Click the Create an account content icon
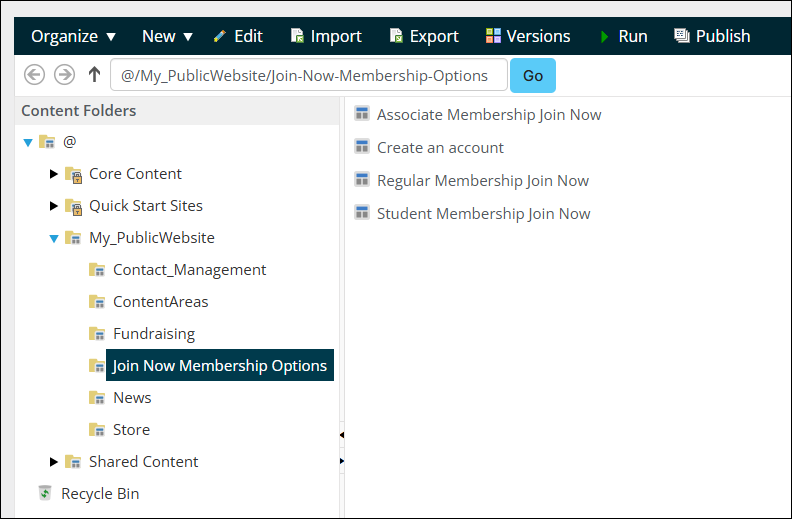The height and width of the screenshot is (519, 792). pos(362,147)
